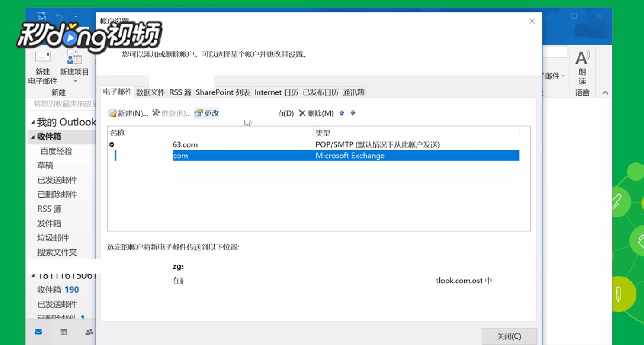The height and width of the screenshot is (345, 644).
Task: Close the Account Settings dialog with X
Action: pyautogui.click(x=532, y=21)
